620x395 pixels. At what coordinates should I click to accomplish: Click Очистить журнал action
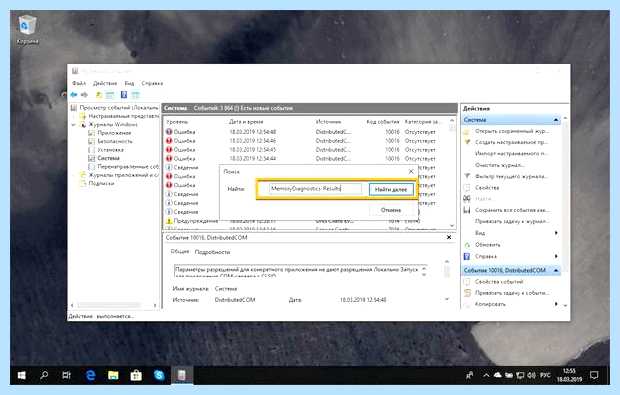click(500, 165)
